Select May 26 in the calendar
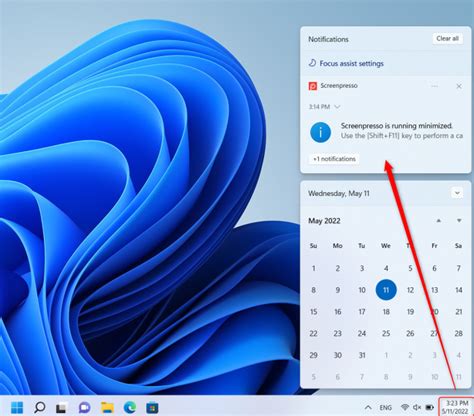The image size is (474, 416). pyautogui.click(x=410, y=333)
